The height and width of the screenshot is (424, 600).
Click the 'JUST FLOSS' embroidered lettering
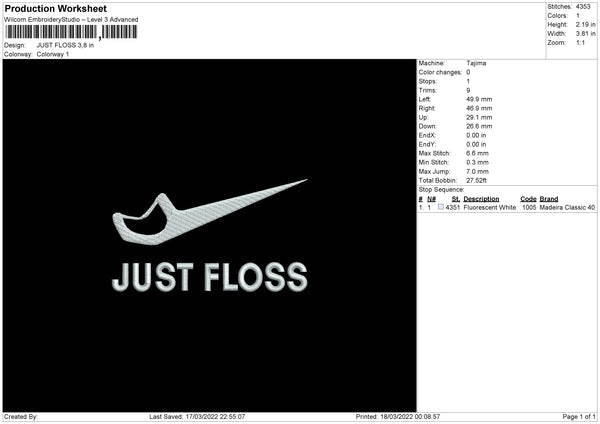210,277
